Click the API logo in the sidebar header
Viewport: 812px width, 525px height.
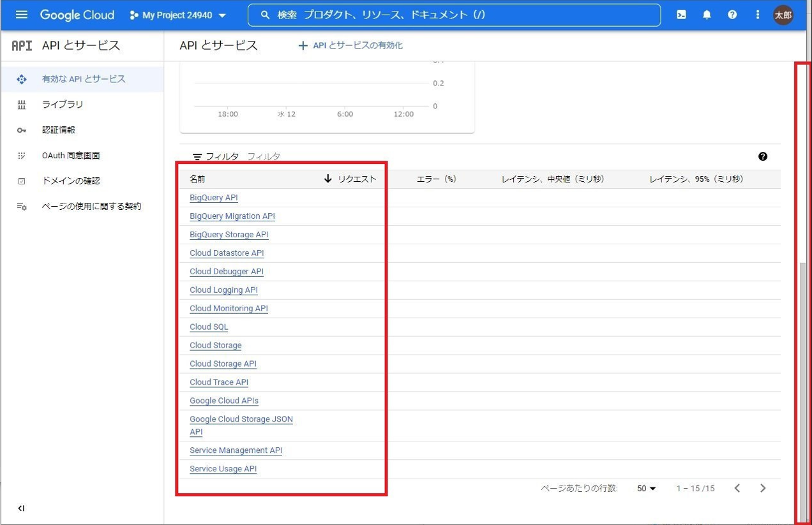tap(22, 45)
